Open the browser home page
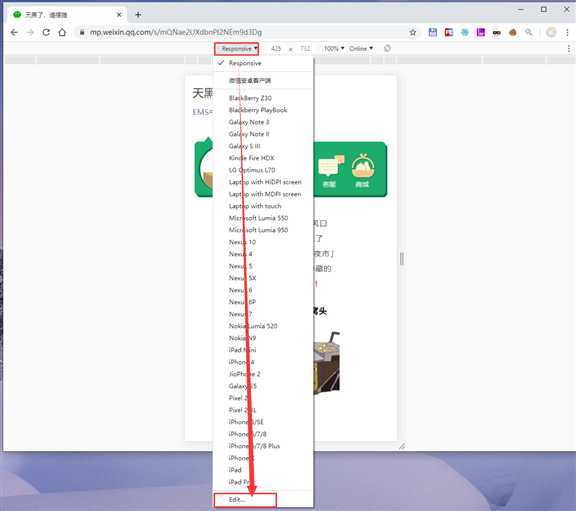 coord(62,32)
